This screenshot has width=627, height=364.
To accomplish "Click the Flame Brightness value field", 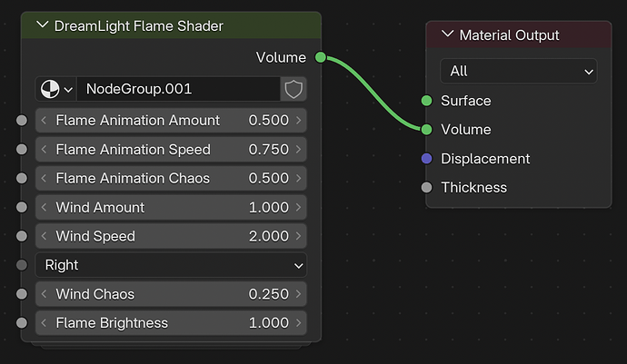I will (171, 323).
